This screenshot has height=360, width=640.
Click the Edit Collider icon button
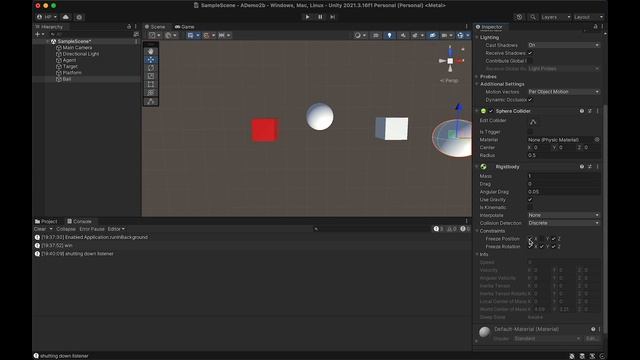(533, 121)
